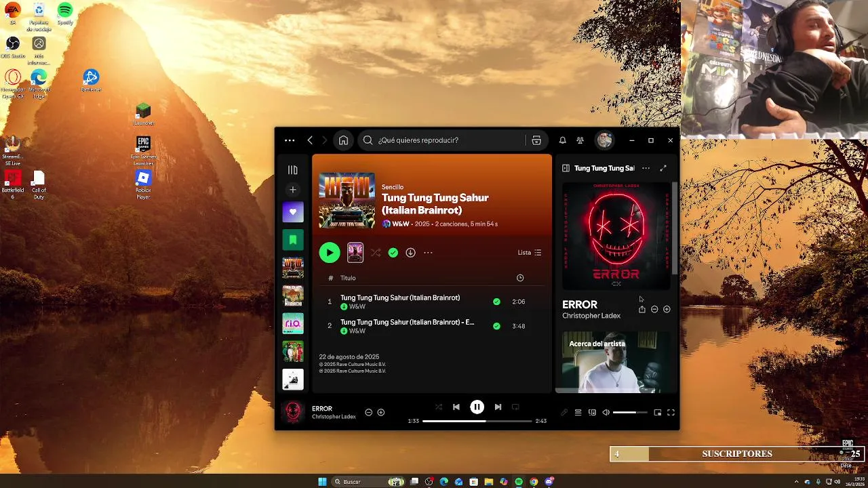The width and height of the screenshot is (868, 488).
Task: Show lyrics with the microphone icon
Action: coord(564,412)
